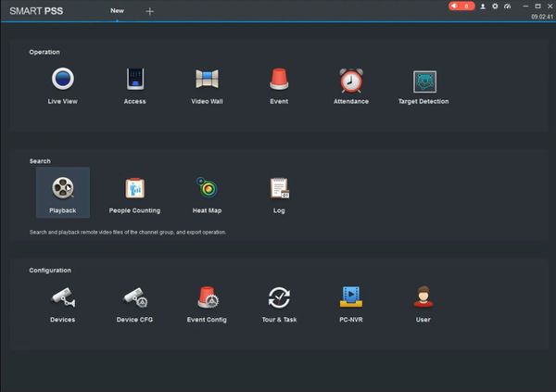Open the Event alarm module
The image size is (556, 392).
(279, 85)
